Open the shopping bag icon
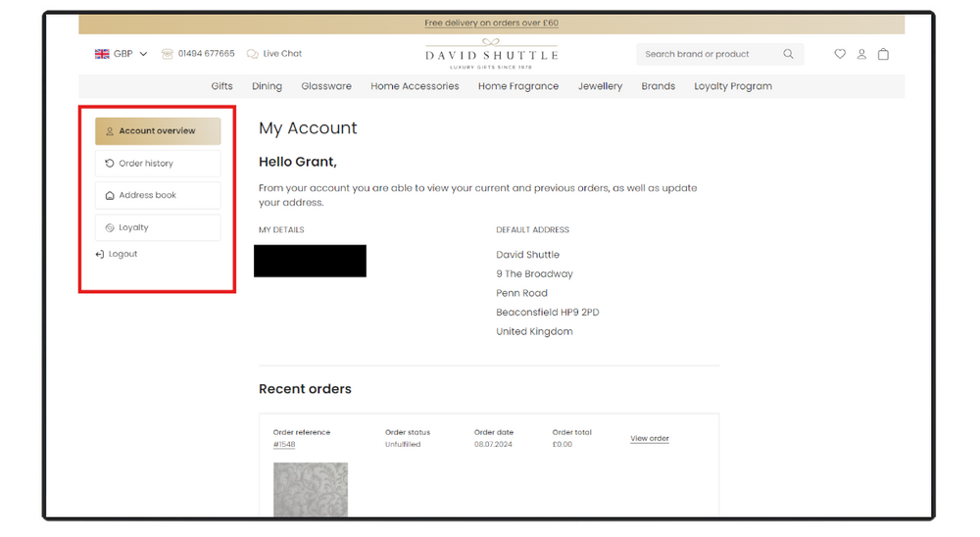Viewport: 980px width, 537px height. pos(883,55)
